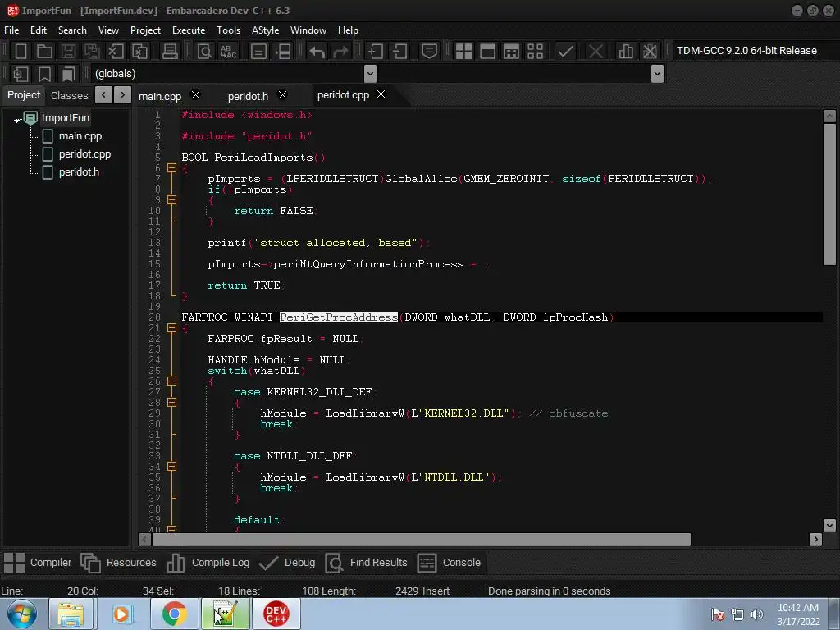Open Find with the magnifier toolbar icon

point(204,52)
